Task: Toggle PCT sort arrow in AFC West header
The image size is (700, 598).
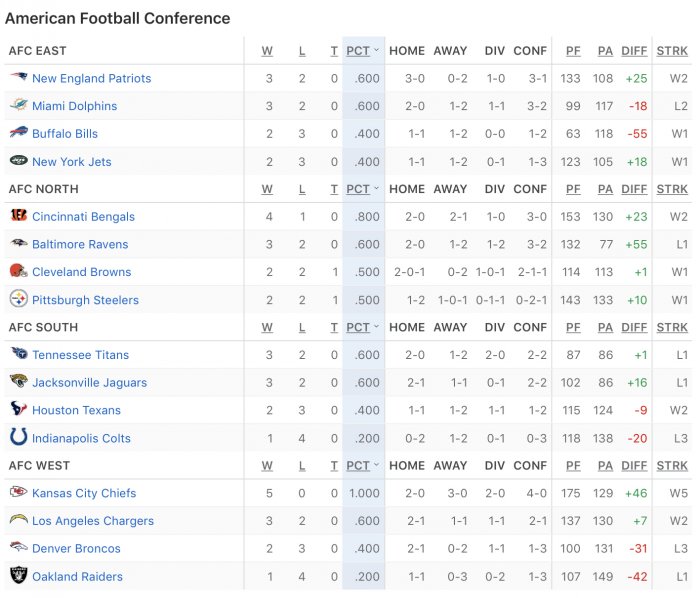Action: tap(376, 465)
